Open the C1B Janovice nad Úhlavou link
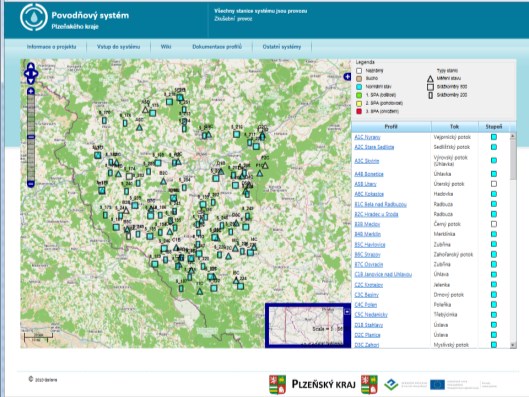 click(x=383, y=275)
